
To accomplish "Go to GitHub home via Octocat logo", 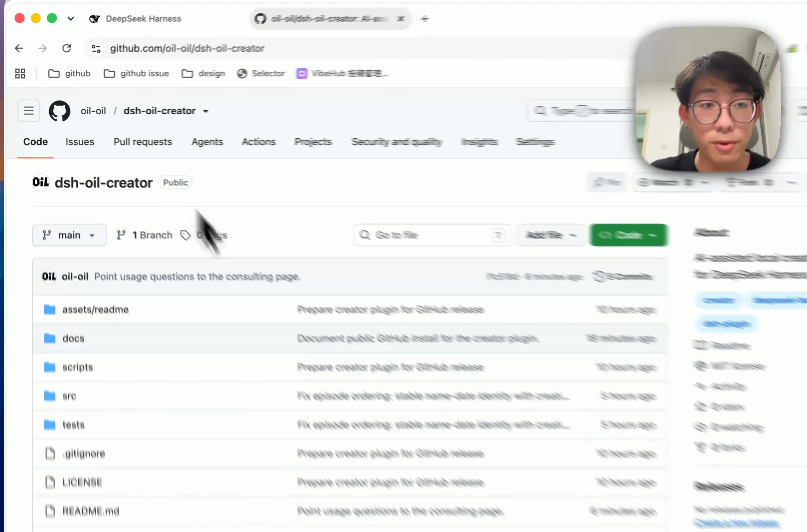I will click(x=60, y=111).
